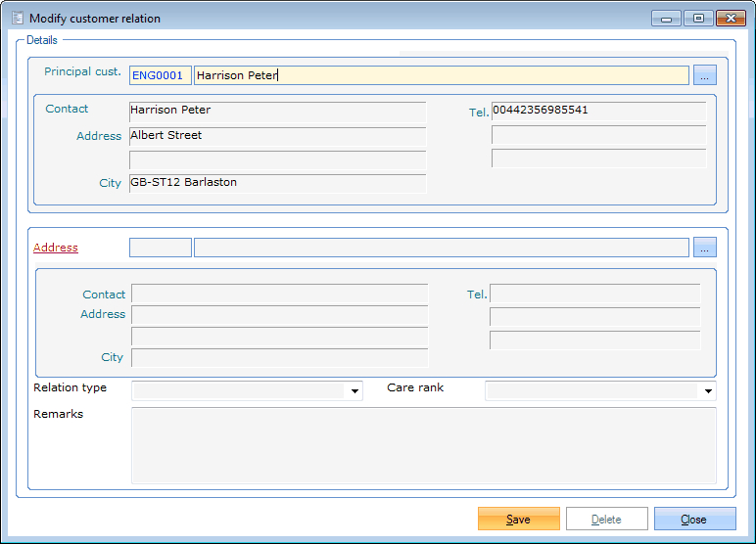Click the GB-ST12 Barlaston city field
The height and width of the screenshot is (544, 756).
point(277,183)
